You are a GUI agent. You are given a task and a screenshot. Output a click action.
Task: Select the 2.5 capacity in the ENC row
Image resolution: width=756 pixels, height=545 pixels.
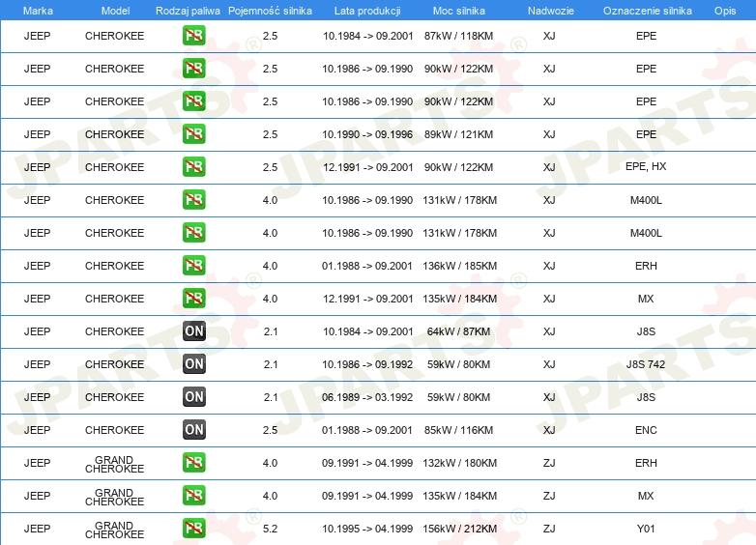pyautogui.click(x=270, y=430)
